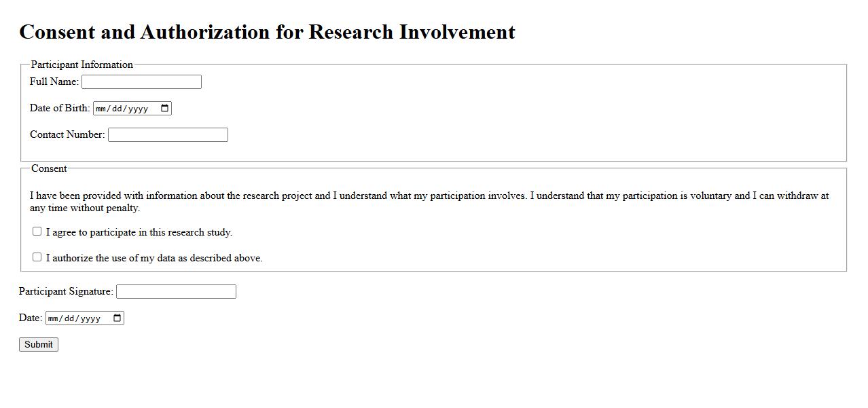Click the 'Date of Birth:' label text
The height and width of the screenshot is (408, 868).
click(60, 108)
